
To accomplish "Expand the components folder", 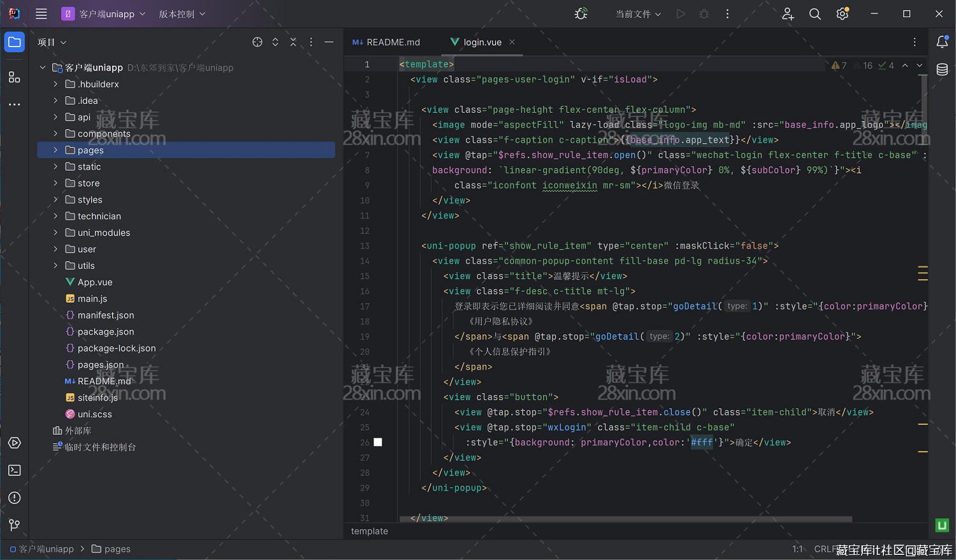I will point(55,134).
